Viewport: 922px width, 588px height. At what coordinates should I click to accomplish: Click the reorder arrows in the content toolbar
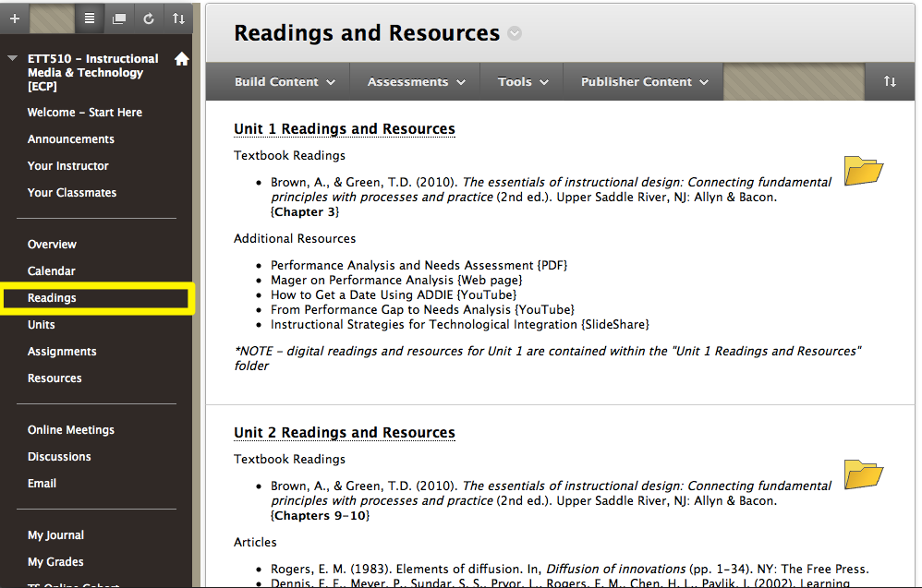click(x=890, y=81)
